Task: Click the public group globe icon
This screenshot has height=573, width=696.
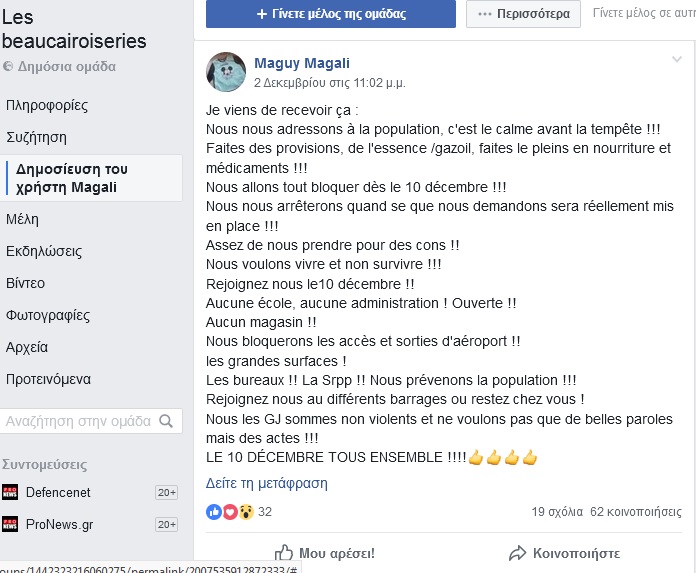Action: (8, 67)
